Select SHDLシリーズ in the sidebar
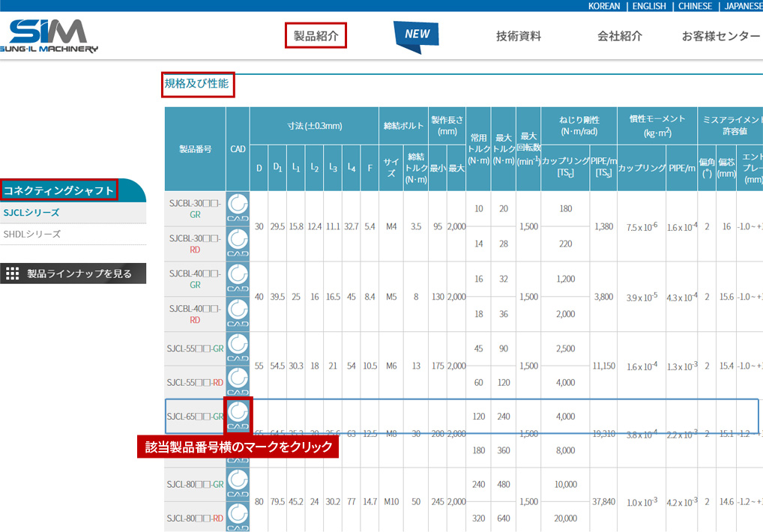Image resolution: width=763 pixels, height=532 pixels. tap(31, 234)
